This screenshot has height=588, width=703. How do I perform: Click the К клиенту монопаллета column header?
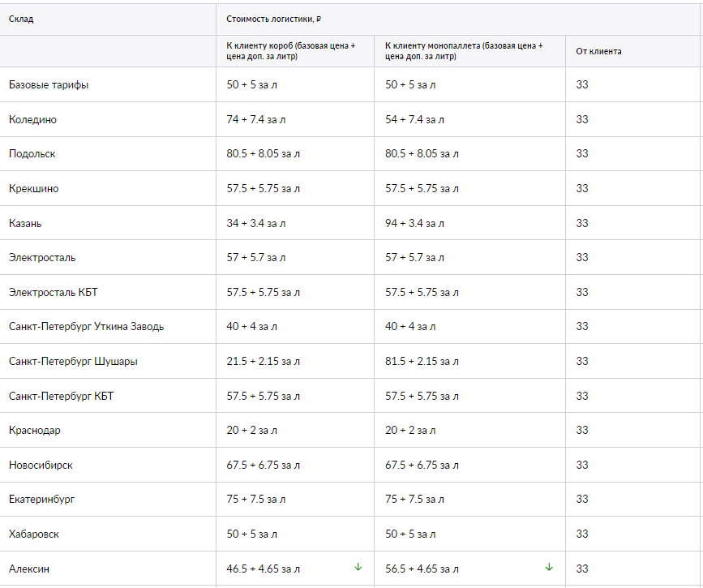tap(464, 51)
